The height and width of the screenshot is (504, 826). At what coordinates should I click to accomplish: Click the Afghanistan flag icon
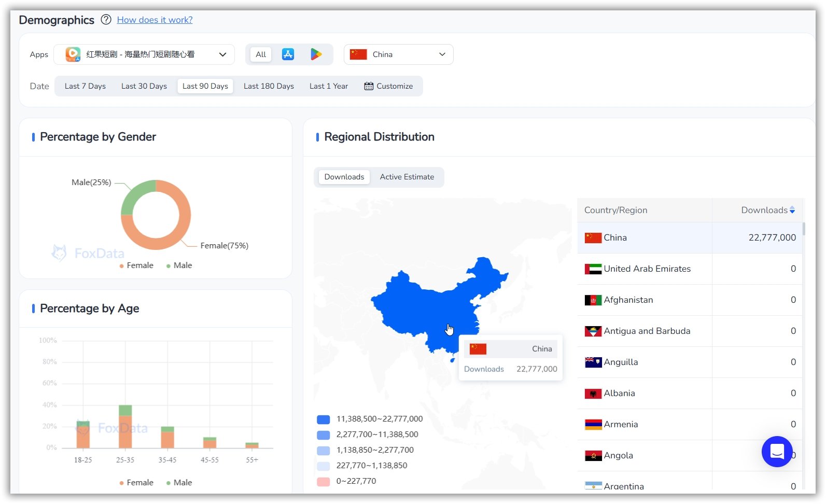593,300
